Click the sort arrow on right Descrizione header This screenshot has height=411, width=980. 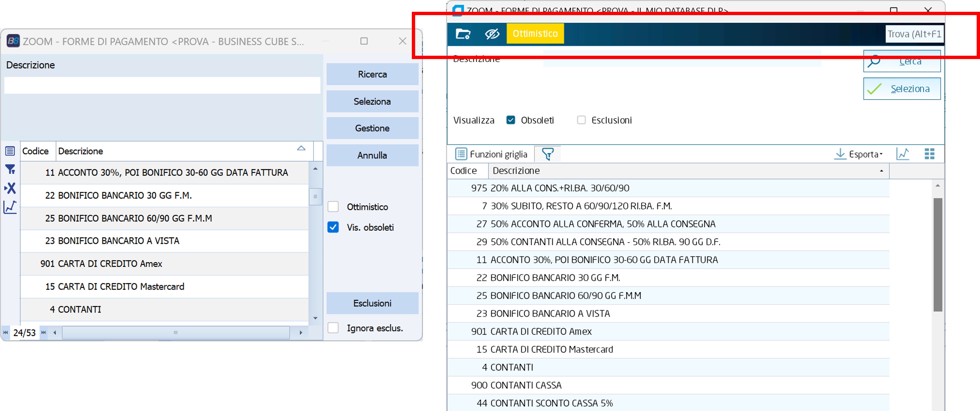point(881,171)
